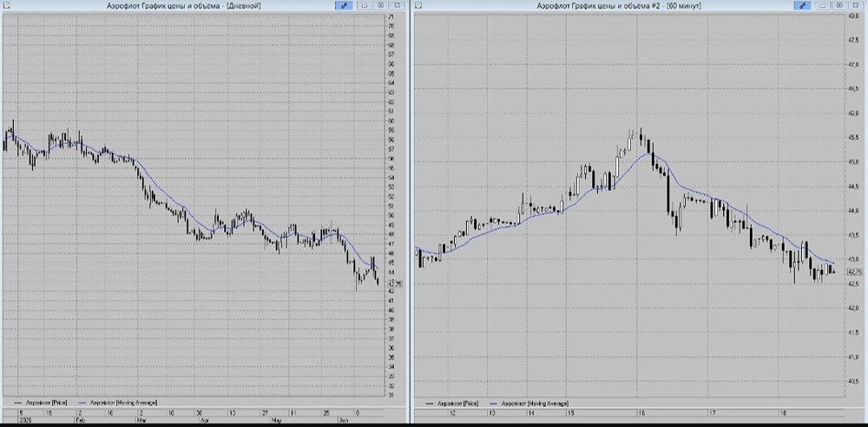Click the Дневной chart title text
868x427 pixels.
(184, 5)
